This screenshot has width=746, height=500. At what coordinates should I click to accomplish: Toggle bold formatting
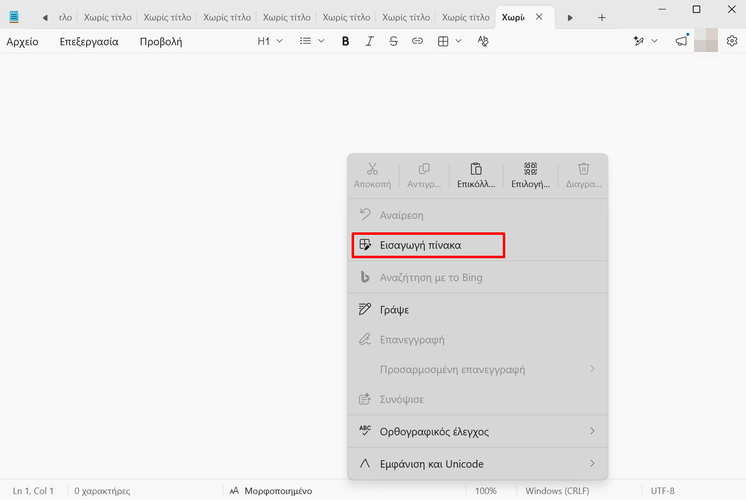(346, 41)
